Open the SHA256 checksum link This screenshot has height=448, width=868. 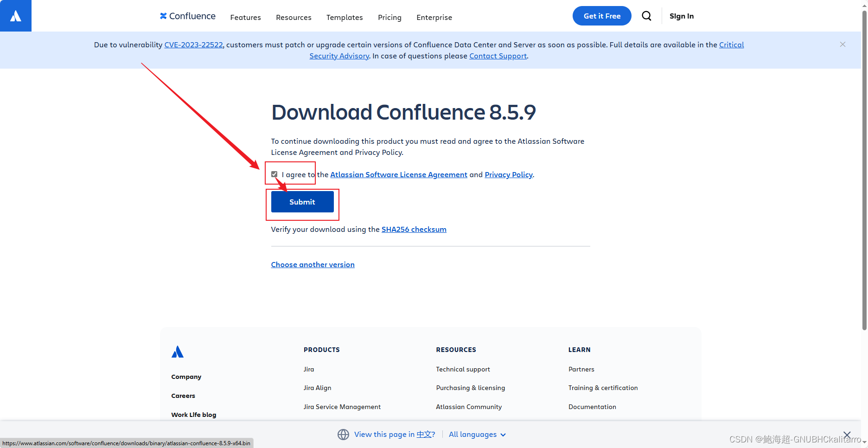tap(414, 229)
